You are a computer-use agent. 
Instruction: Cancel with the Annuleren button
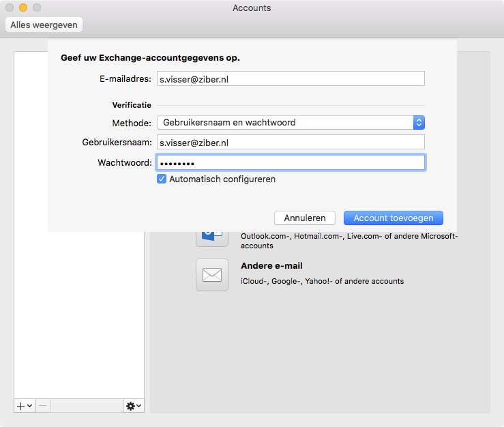point(305,218)
